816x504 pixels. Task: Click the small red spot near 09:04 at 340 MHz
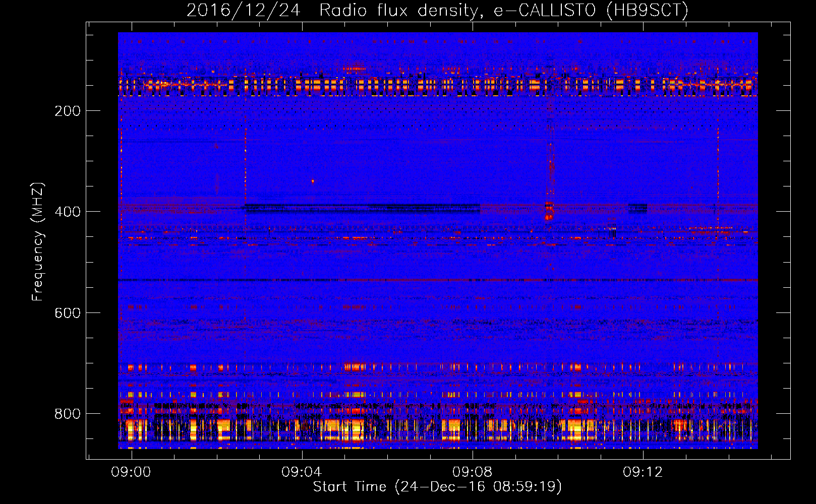[x=313, y=181]
